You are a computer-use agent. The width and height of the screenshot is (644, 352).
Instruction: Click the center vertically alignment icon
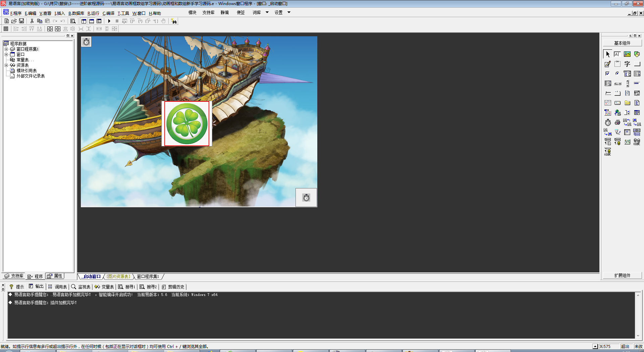(58, 29)
